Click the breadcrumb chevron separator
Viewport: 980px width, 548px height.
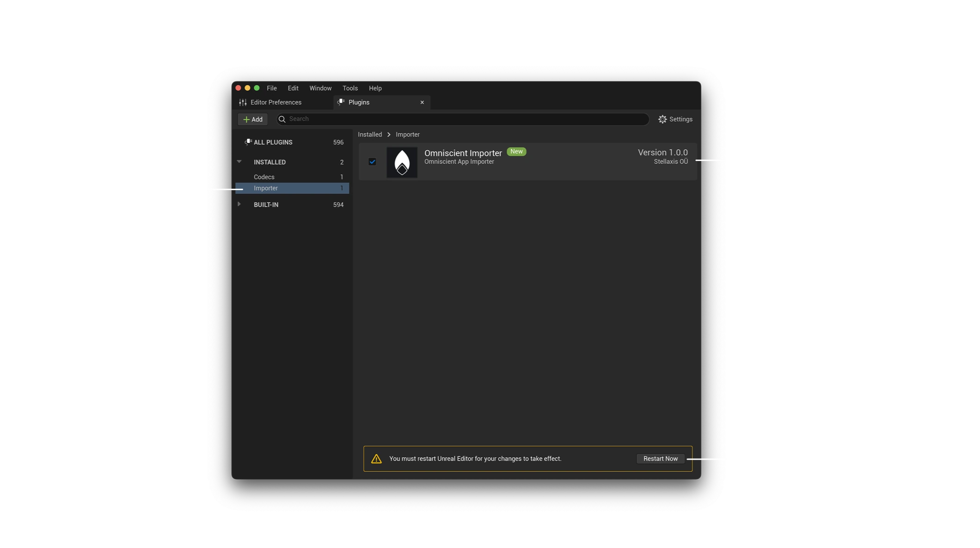pyautogui.click(x=389, y=135)
